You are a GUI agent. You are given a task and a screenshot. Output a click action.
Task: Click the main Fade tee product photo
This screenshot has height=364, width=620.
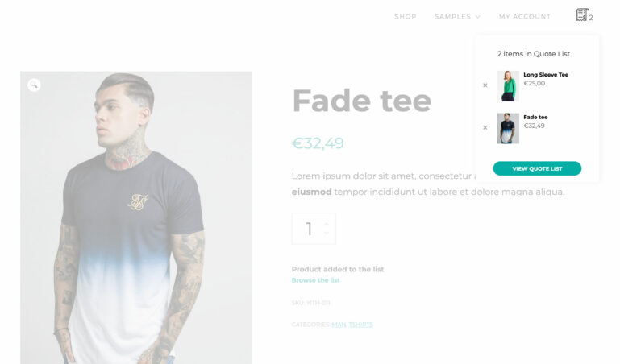(136, 217)
